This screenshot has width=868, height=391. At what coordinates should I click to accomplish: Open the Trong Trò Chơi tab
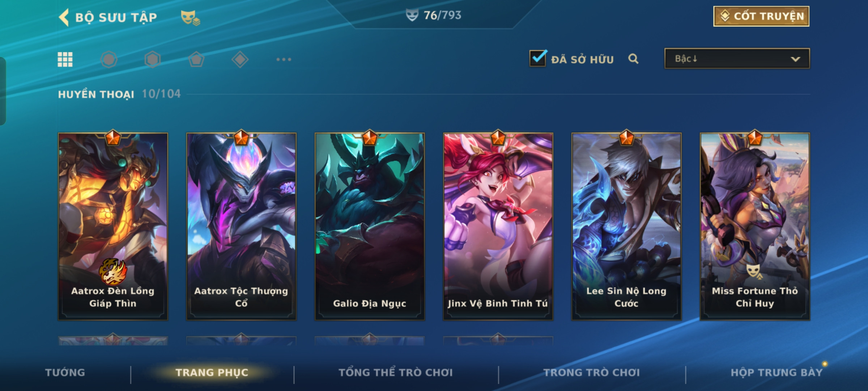pyautogui.click(x=592, y=373)
